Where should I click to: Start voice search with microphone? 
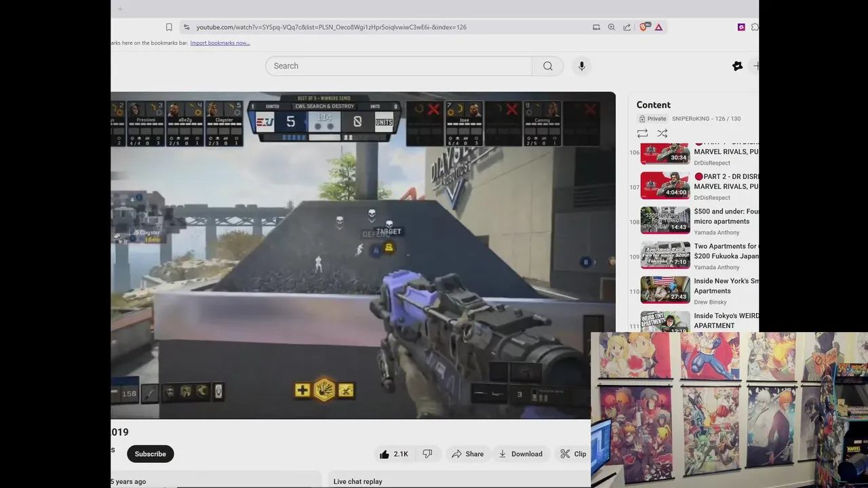(x=581, y=66)
